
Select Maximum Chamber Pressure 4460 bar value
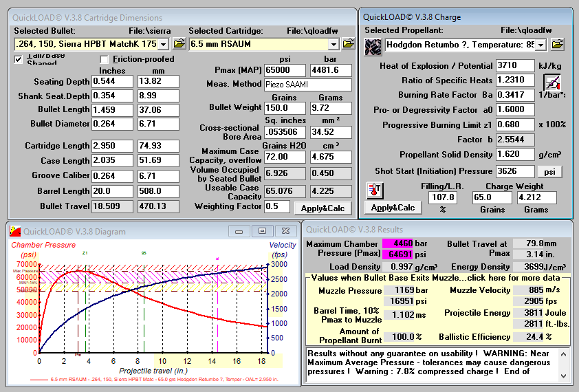click(397, 243)
